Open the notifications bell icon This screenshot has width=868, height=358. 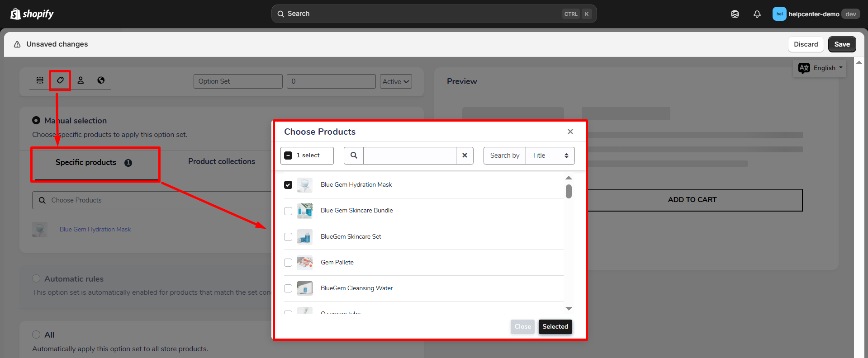tap(757, 14)
